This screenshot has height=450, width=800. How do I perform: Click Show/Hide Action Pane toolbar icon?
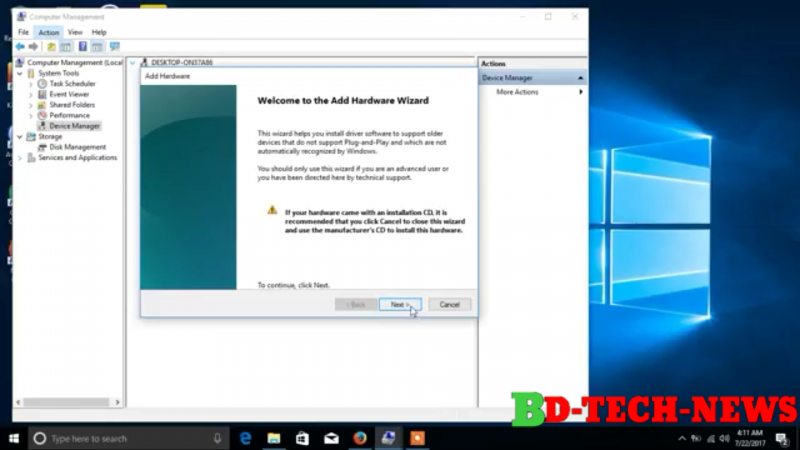click(97, 47)
